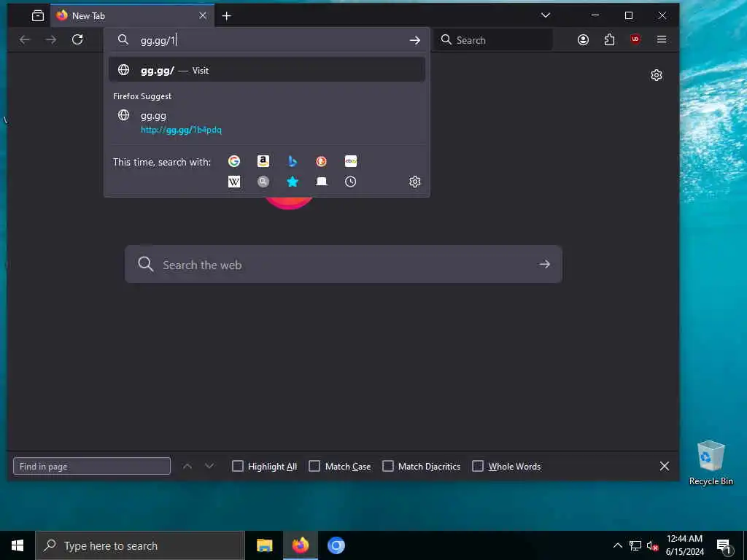Open the blue circle browser taskbar icon
The height and width of the screenshot is (560, 747).
(x=336, y=545)
